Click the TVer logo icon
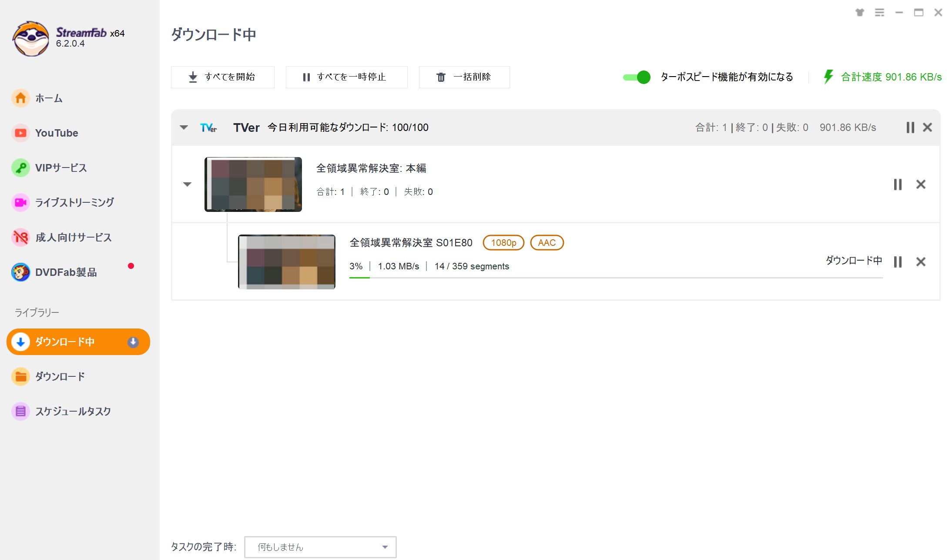Viewport: 949px width, 560px height. click(208, 127)
